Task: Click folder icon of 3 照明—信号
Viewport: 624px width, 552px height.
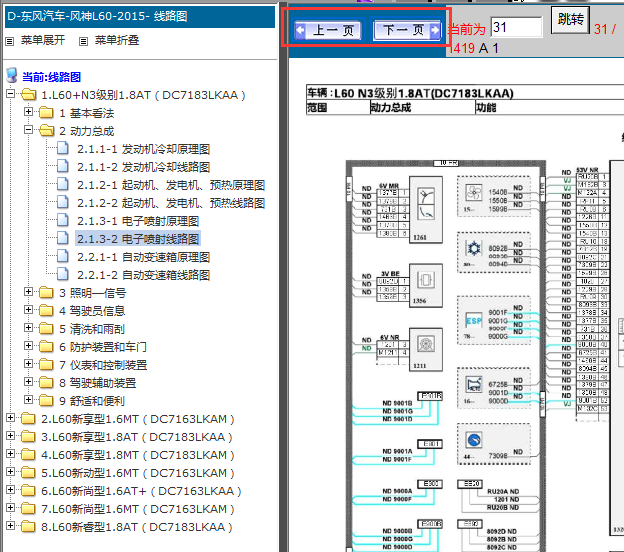Action: click(x=46, y=293)
